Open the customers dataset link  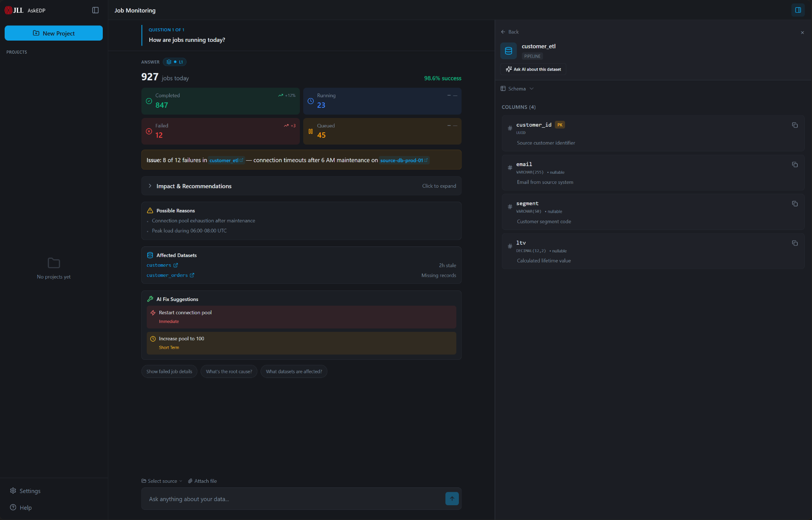(162, 265)
